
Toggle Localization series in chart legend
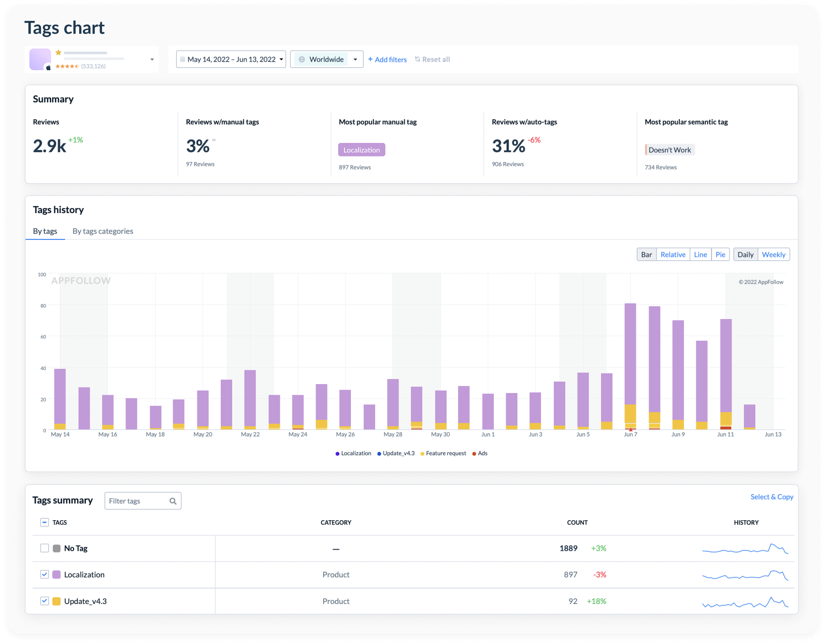[353, 453]
